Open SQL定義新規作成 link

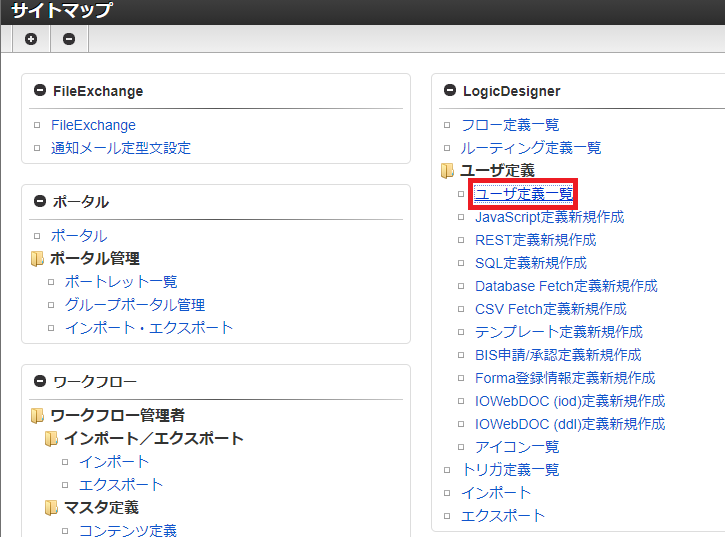[x=531, y=263]
